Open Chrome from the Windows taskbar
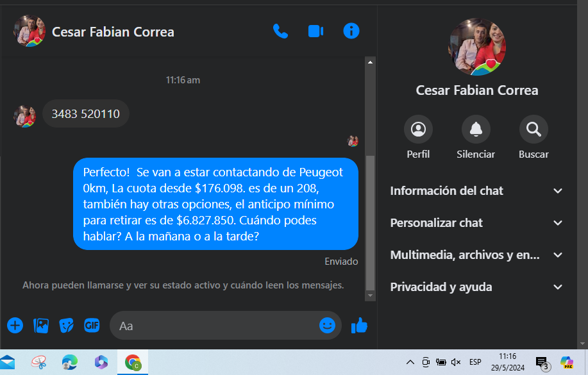Screen dimensions: 588x375 pyautogui.click(x=133, y=362)
